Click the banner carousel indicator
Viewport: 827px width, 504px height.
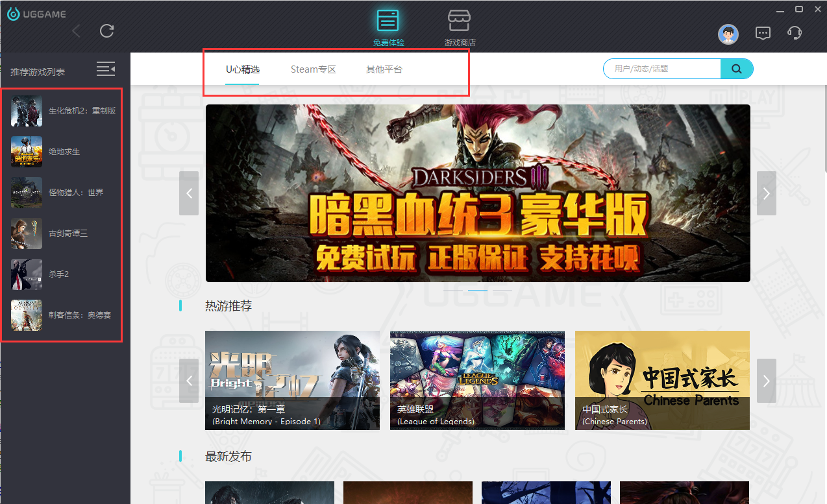pyautogui.click(x=478, y=290)
